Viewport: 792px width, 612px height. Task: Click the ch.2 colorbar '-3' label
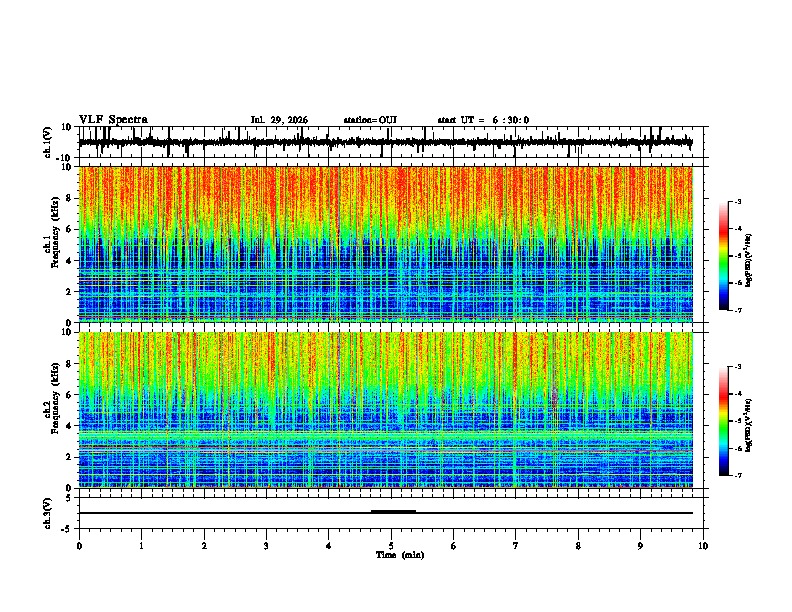click(737, 367)
